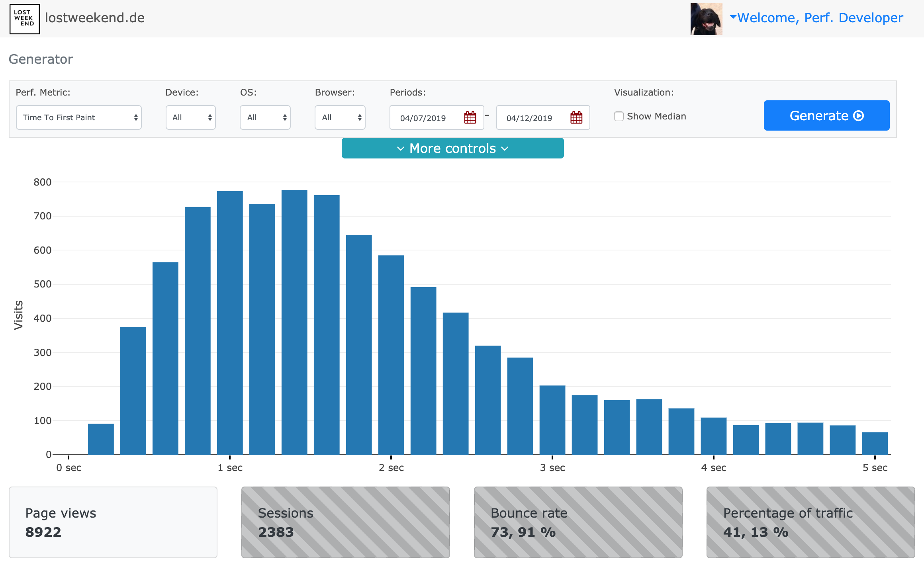Click left chevron on More controls
The image size is (924, 563).
coord(401,149)
